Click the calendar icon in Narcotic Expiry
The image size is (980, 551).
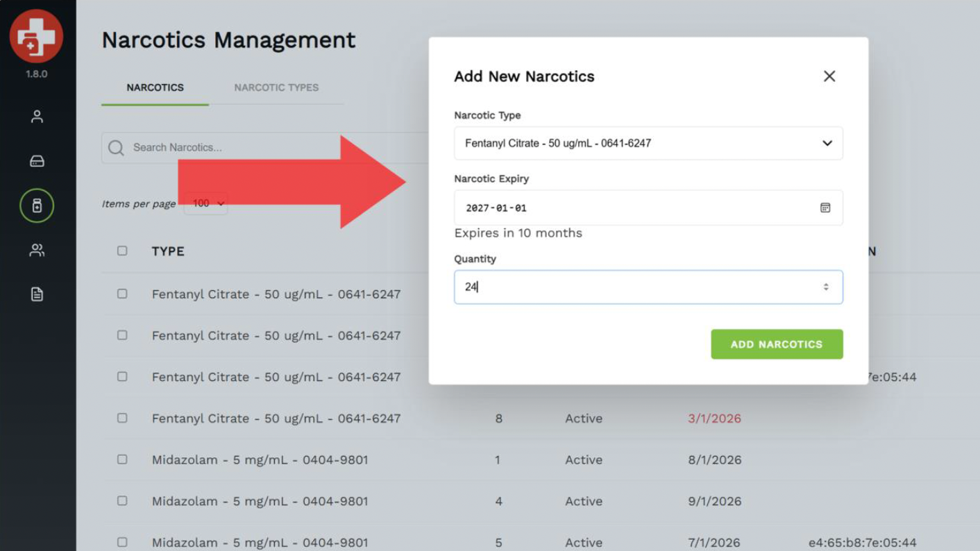click(x=825, y=207)
